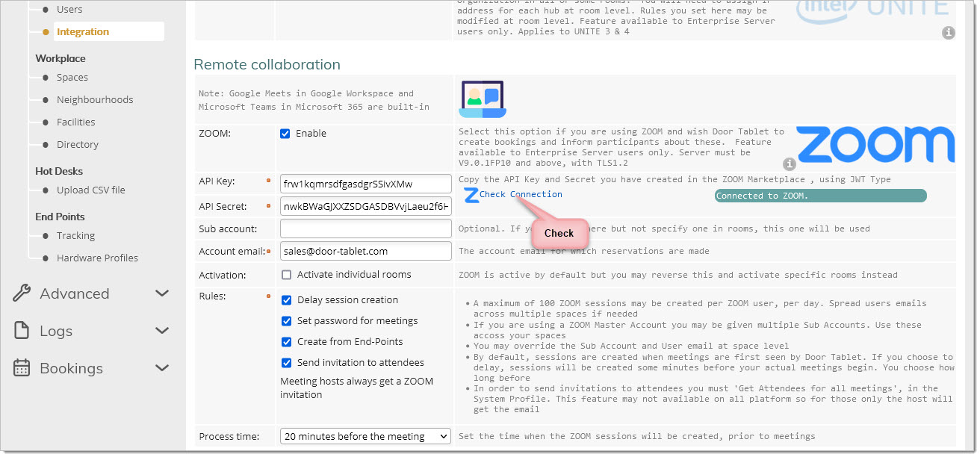Toggle Create from End-Points checkbox
The image size is (980, 457).
pos(286,342)
